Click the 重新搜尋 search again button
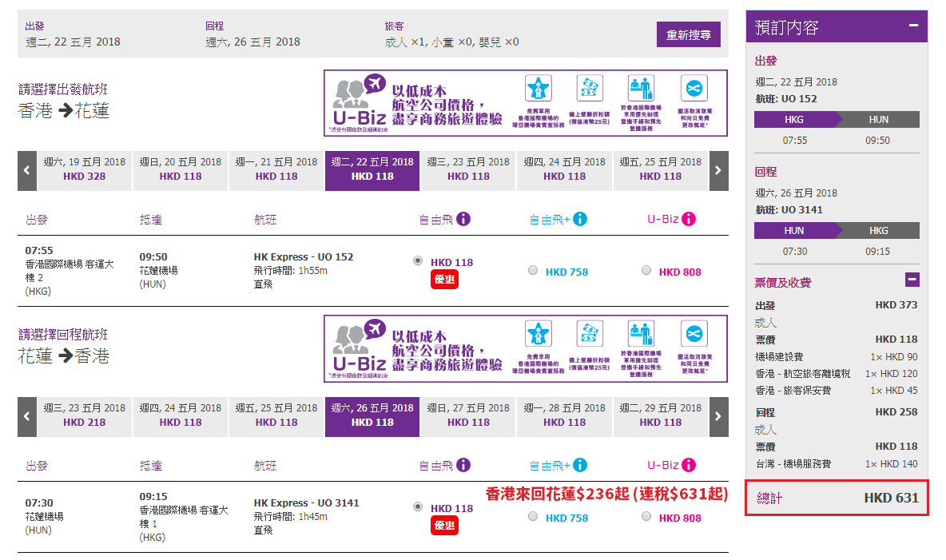 coord(689,35)
